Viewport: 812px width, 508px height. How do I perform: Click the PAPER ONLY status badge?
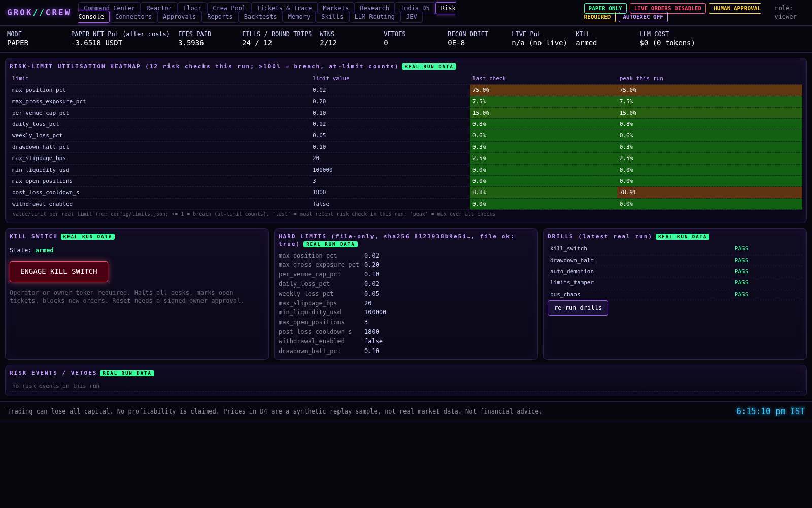[x=605, y=8]
